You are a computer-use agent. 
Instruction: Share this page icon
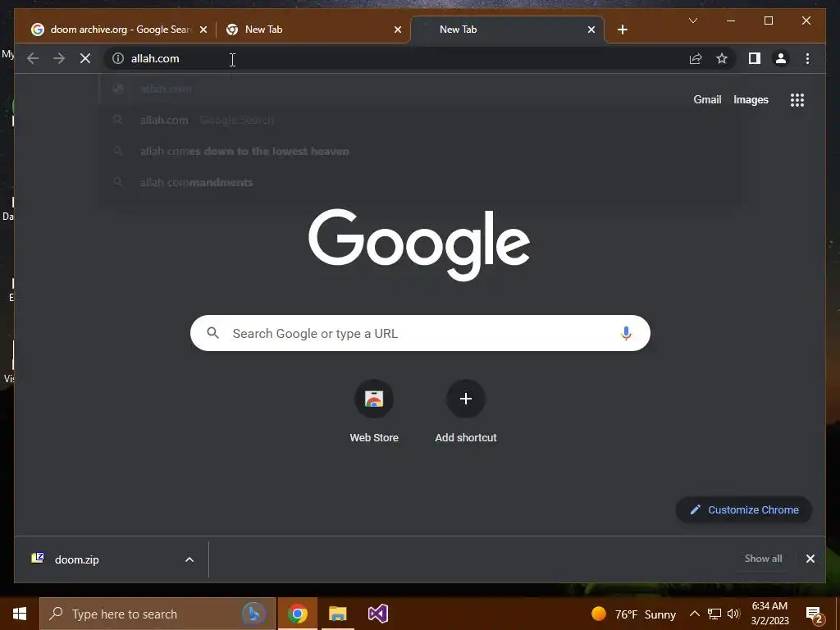tap(696, 58)
